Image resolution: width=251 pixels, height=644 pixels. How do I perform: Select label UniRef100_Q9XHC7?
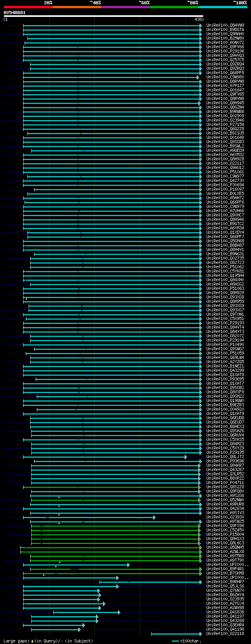(225, 215)
